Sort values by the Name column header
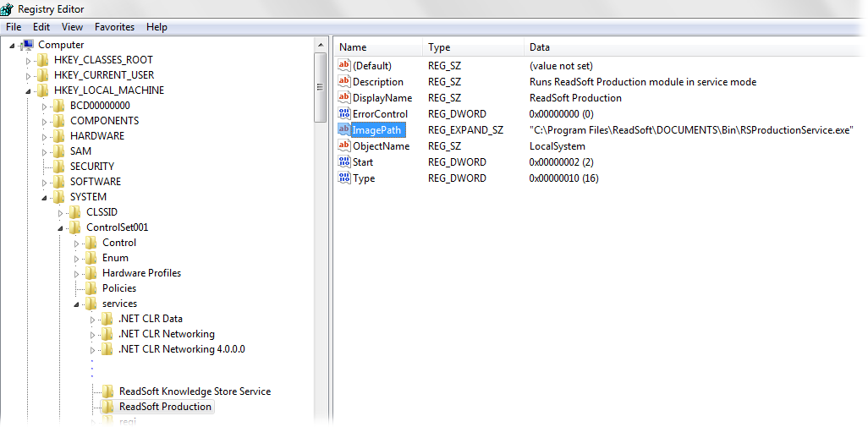868x427 pixels. pyautogui.click(x=377, y=47)
